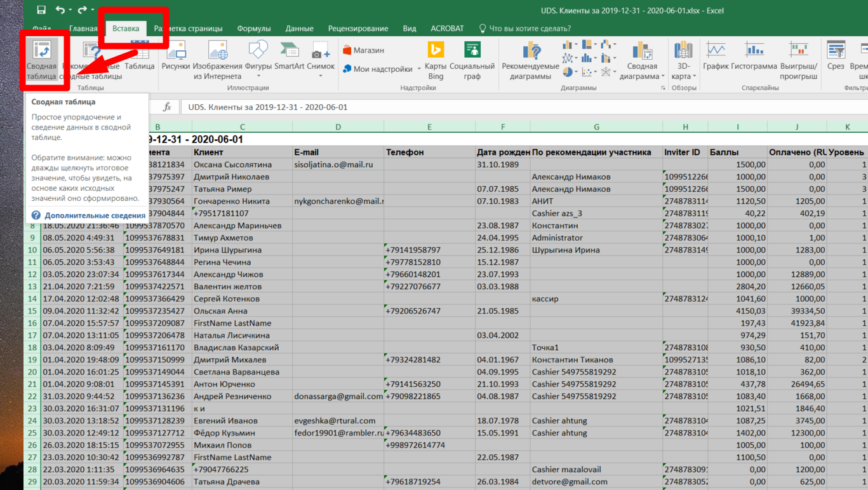Save the workbook with the floppy icon

[x=41, y=10]
